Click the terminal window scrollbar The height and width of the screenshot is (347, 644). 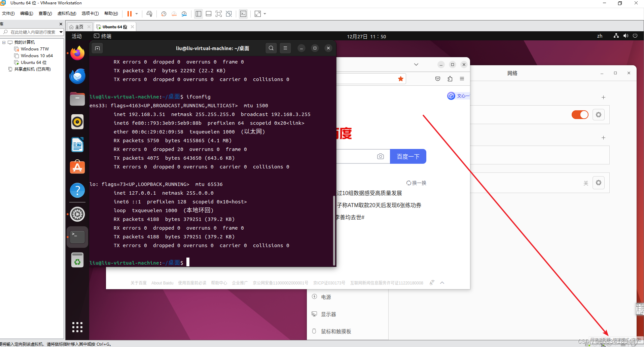click(334, 230)
